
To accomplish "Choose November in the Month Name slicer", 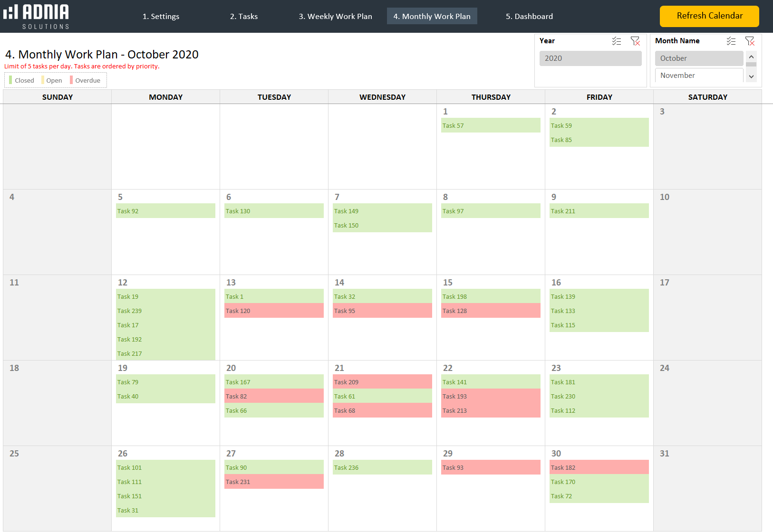I will coord(698,76).
